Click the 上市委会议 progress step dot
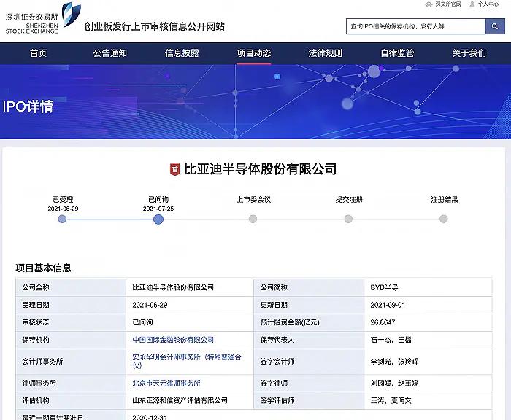This screenshot has width=511, height=420. (x=253, y=219)
